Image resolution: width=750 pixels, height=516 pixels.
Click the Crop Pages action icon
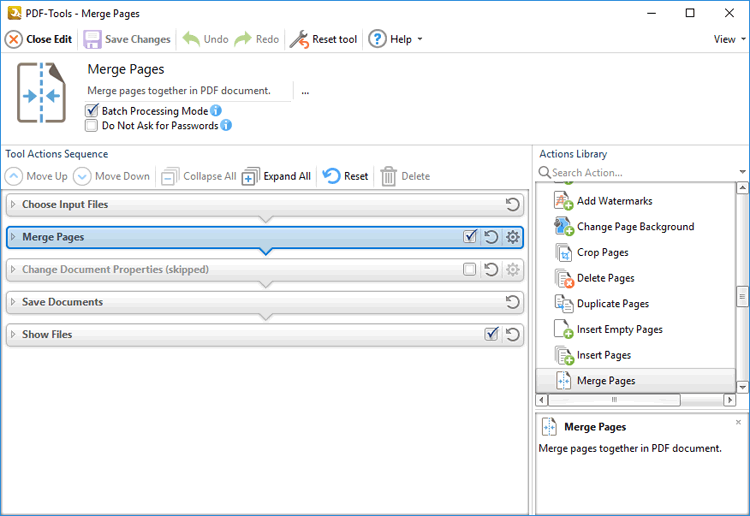point(563,253)
